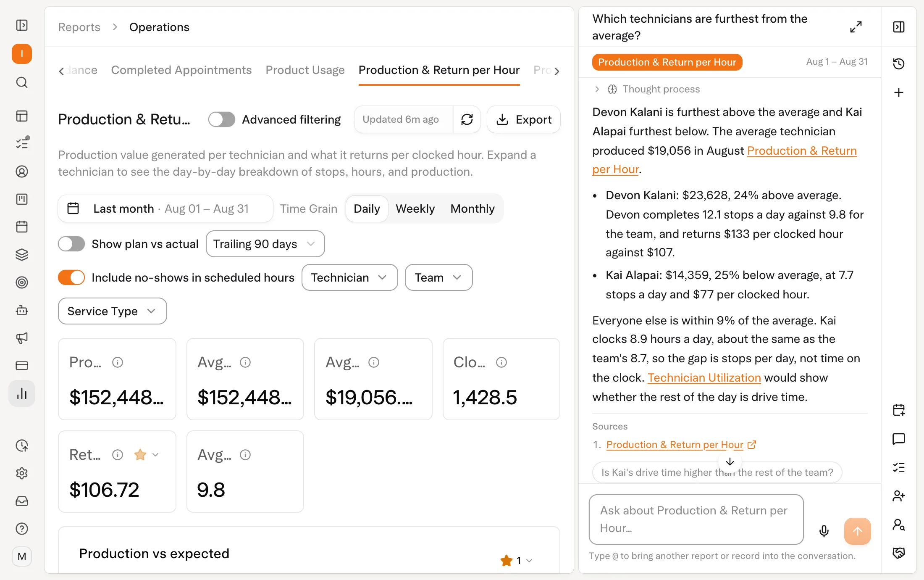
Task: Click the refresh data icon
Action: 467,120
